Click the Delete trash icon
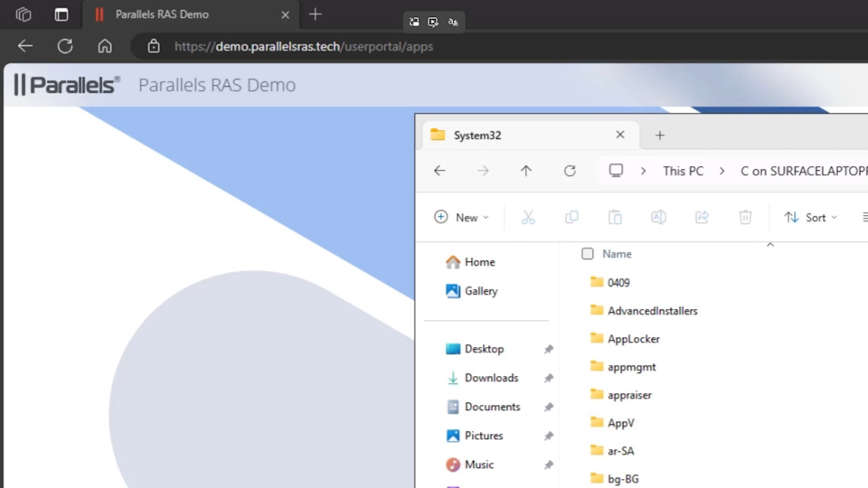The image size is (868, 488). point(746,218)
